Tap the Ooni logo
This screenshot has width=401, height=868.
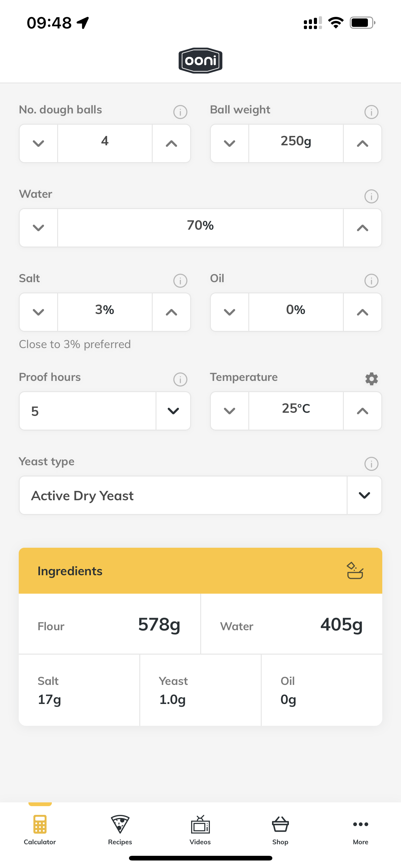200,61
